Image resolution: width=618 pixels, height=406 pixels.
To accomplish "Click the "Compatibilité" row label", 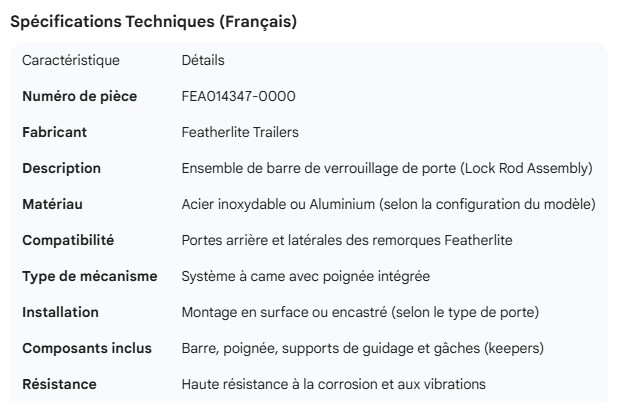I will click(x=68, y=240).
